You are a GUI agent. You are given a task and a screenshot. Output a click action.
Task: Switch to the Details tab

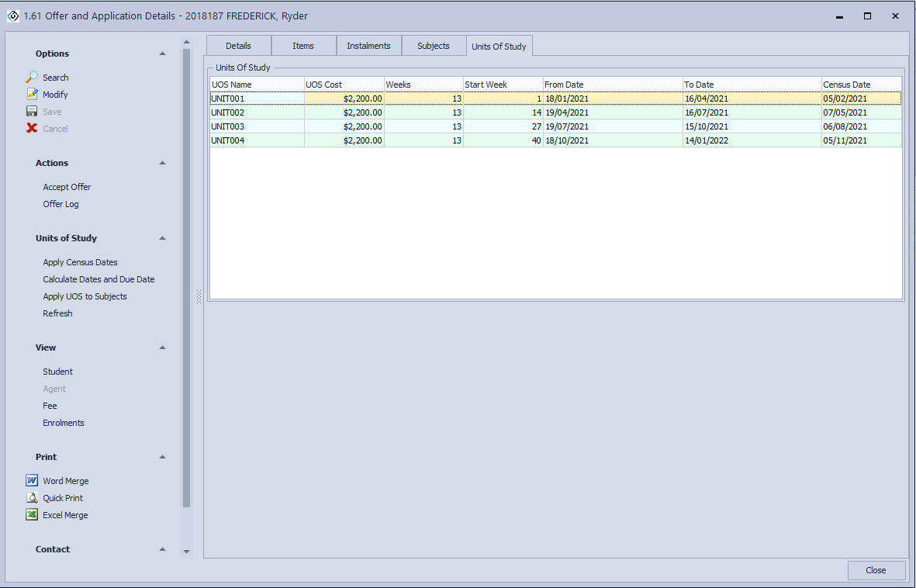pyautogui.click(x=238, y=46)
